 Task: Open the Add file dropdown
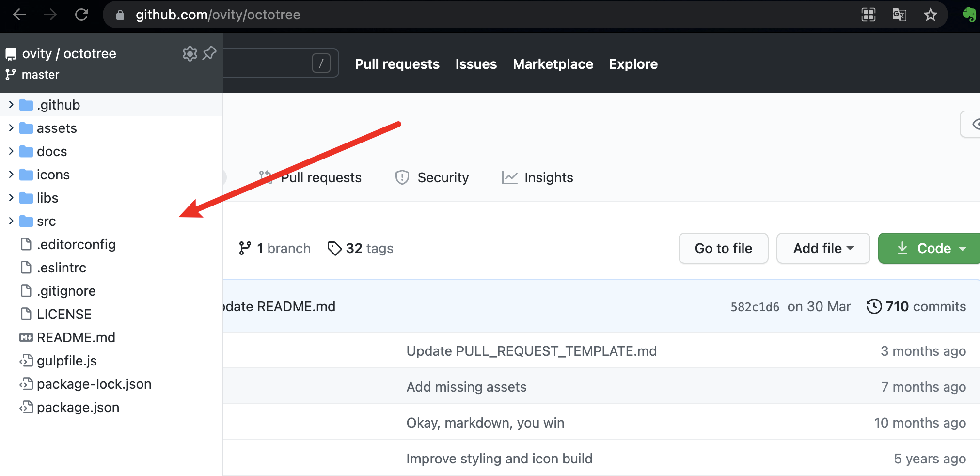coord(823,248)
